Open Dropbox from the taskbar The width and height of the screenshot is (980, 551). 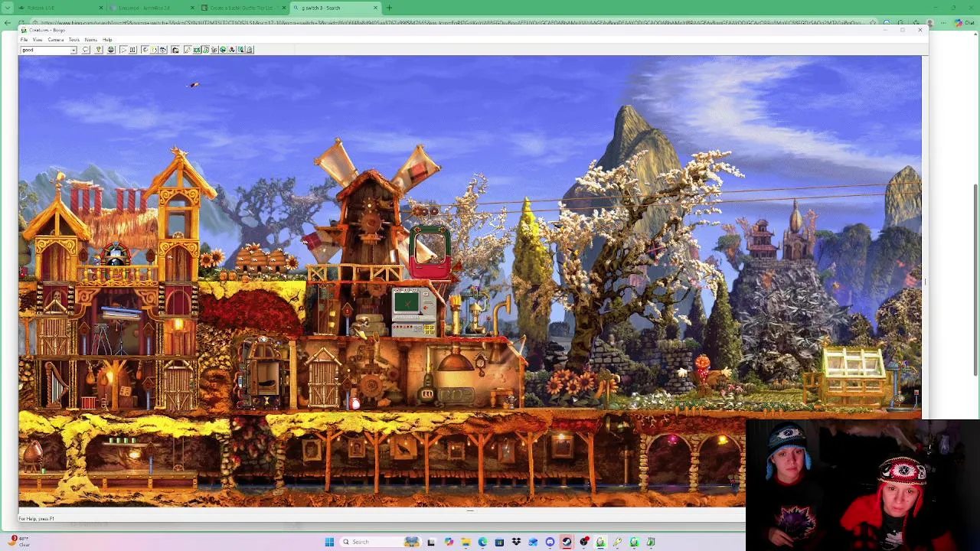[516, 542]
